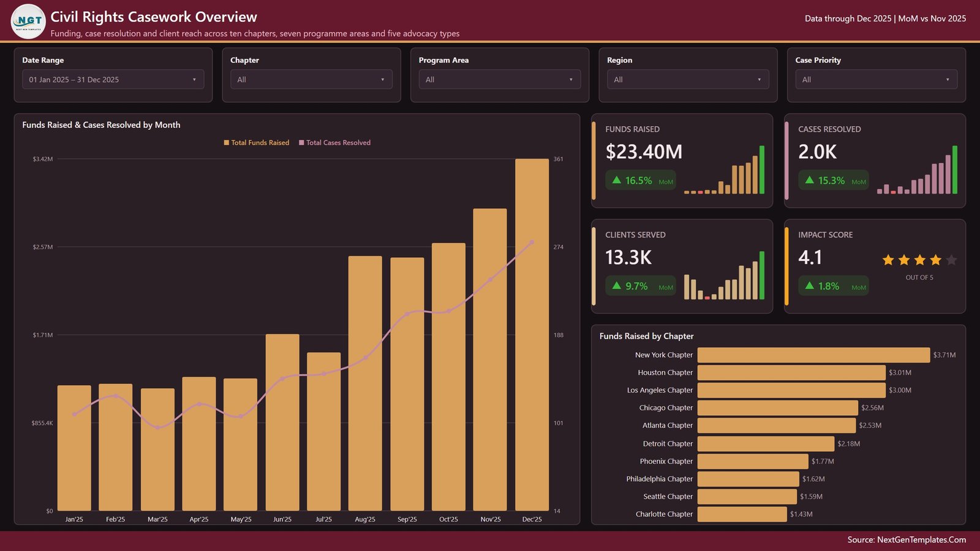Click the fifth grey star in Impact Score
This screenshot has width=980, height=551.
[x=951, y=260]
